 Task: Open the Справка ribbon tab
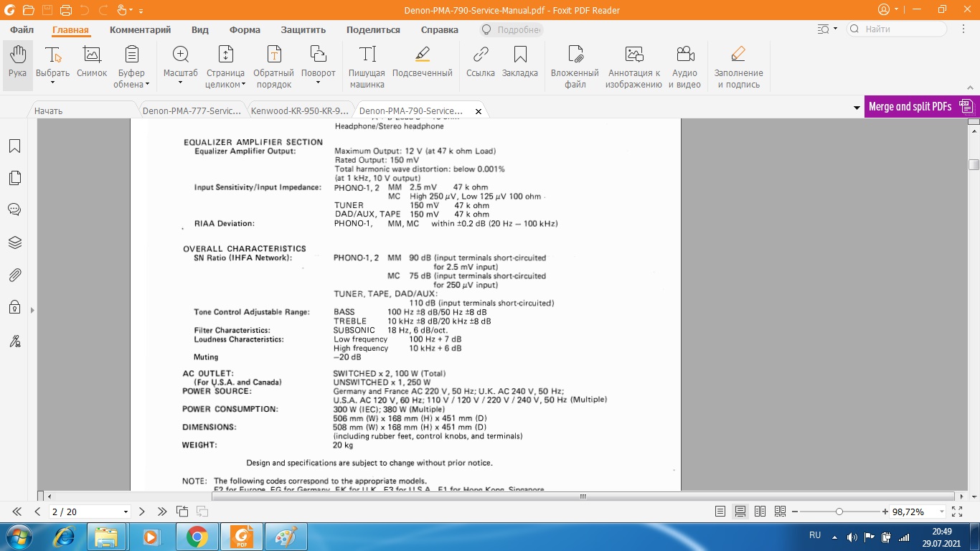[x=440, y=30]
